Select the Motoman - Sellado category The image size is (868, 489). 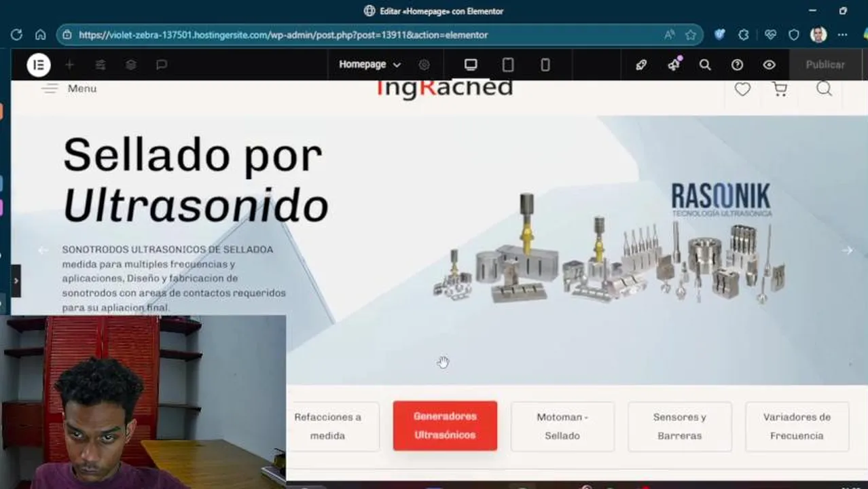tap(562, 427)
